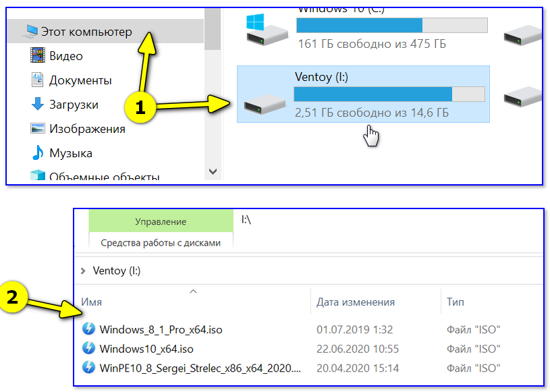Open the Средства работы с дисками tab
The width and height of the screenshot is (550, 392).
[161, 243]
